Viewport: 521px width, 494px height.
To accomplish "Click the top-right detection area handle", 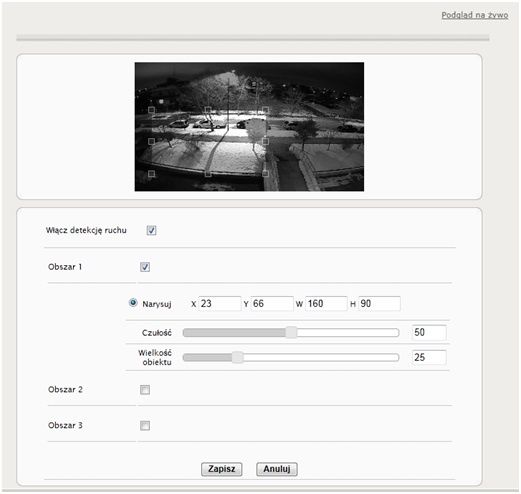I will 265,110.
